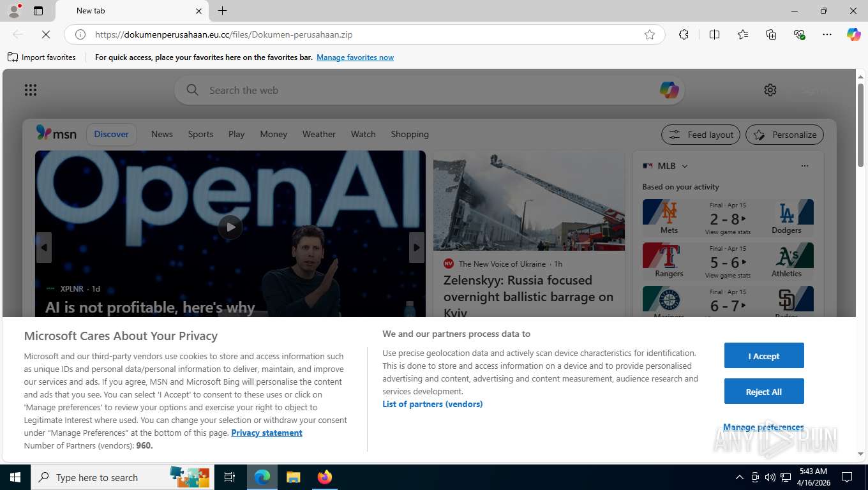View Rangers vs Athletics game stats
The image size is (868, 490).
point(728,276)
